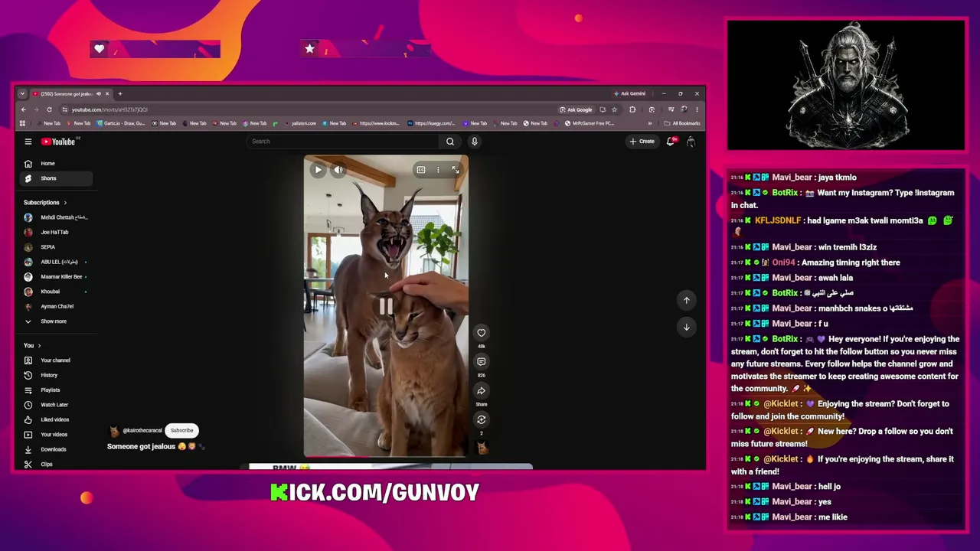Open the Khoubai subscription channel
This screenshot has width=980, height=551.
point(56,292)
